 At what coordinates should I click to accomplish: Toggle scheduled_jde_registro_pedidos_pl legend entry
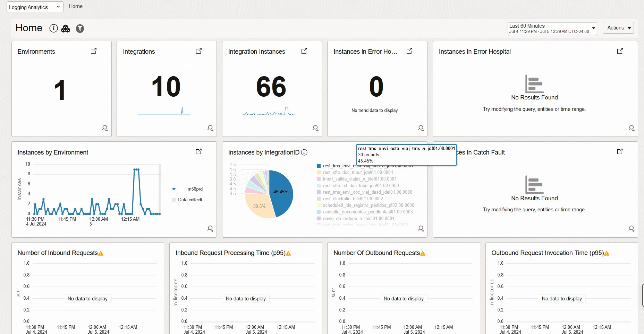[x=365, y=205]
